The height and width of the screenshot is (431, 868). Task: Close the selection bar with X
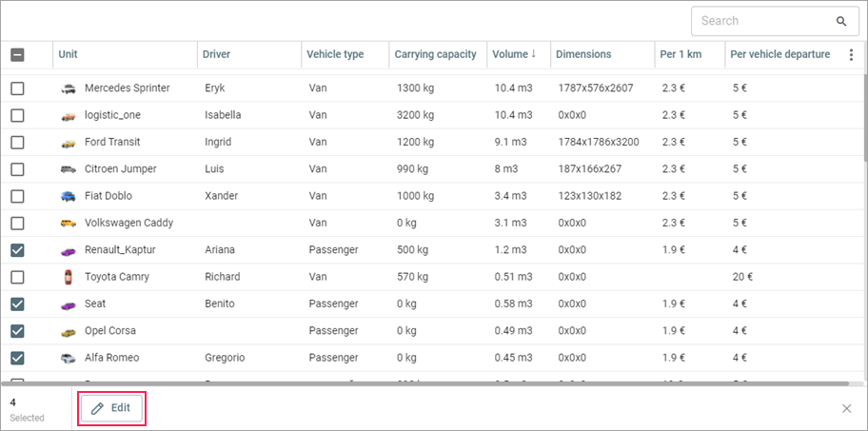point(847,408)
